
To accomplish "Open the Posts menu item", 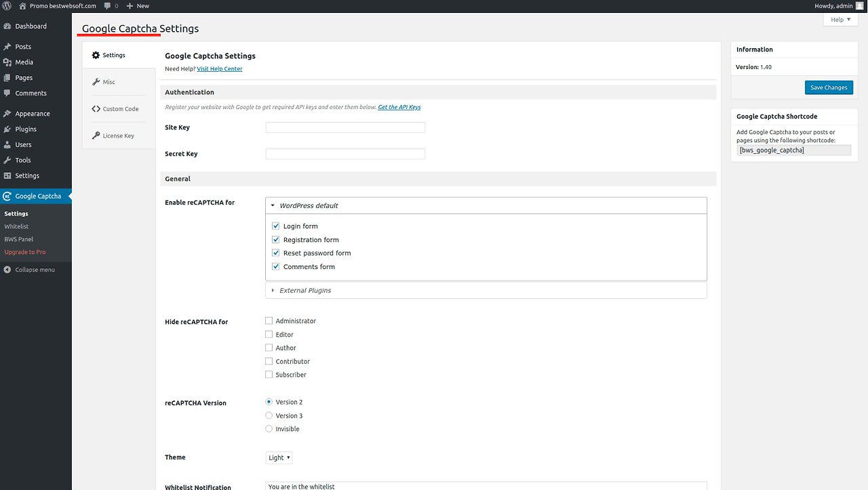I will 36,47.
